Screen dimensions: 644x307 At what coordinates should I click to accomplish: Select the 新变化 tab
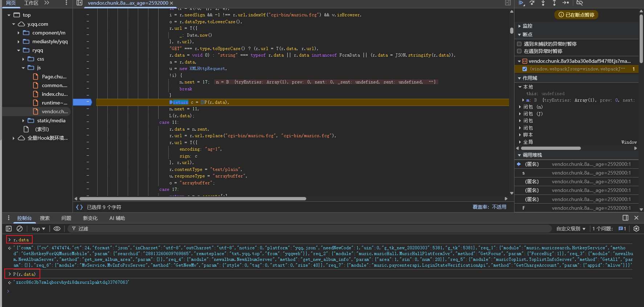coord(90,218)
